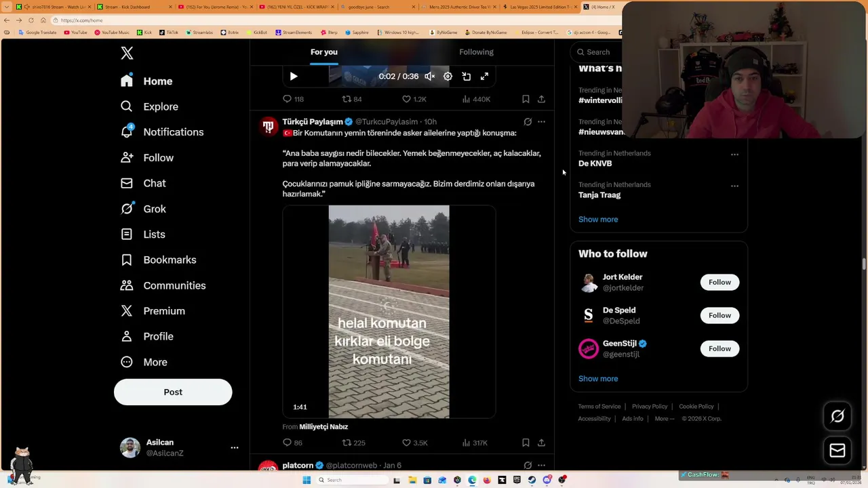Like the post with 3.5K likes

[415, 443]
